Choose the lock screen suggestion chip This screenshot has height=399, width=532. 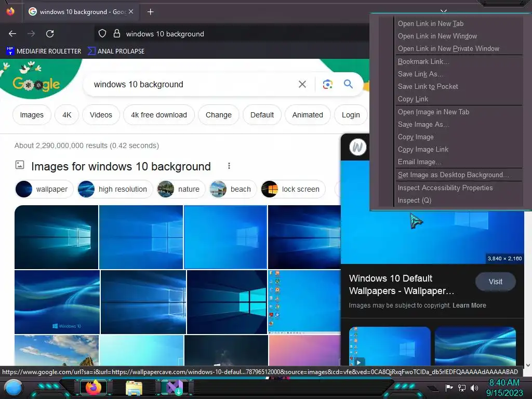click(293, 189)
